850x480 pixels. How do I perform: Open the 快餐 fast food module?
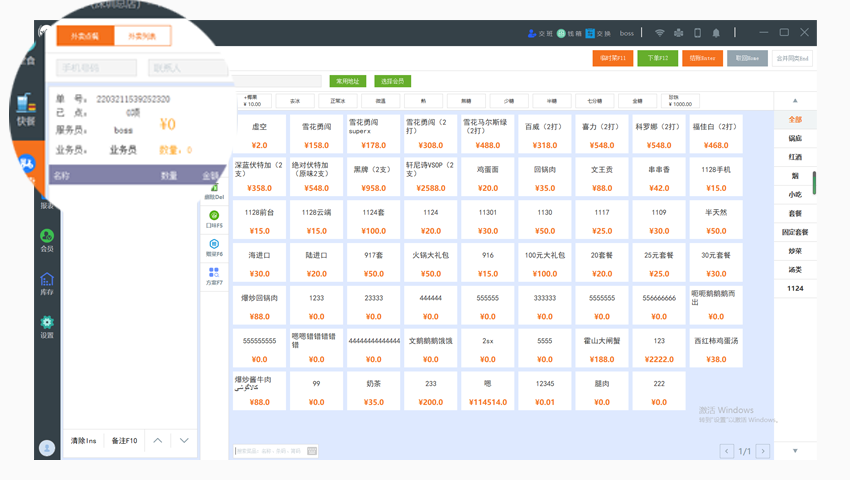click(25, 111)
